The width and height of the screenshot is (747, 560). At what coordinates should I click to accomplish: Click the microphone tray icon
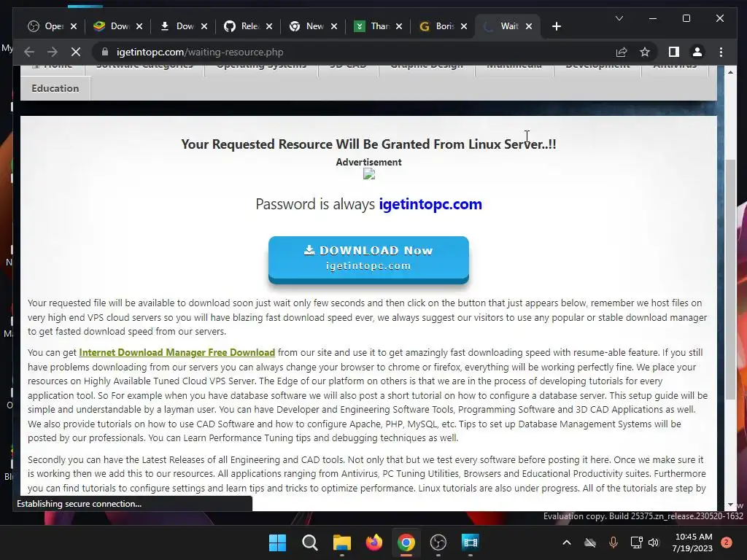click(x=613, y=542)
